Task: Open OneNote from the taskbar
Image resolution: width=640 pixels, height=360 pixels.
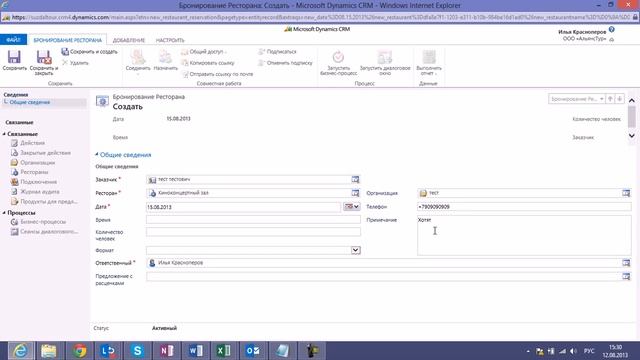Action: point(167,351)
